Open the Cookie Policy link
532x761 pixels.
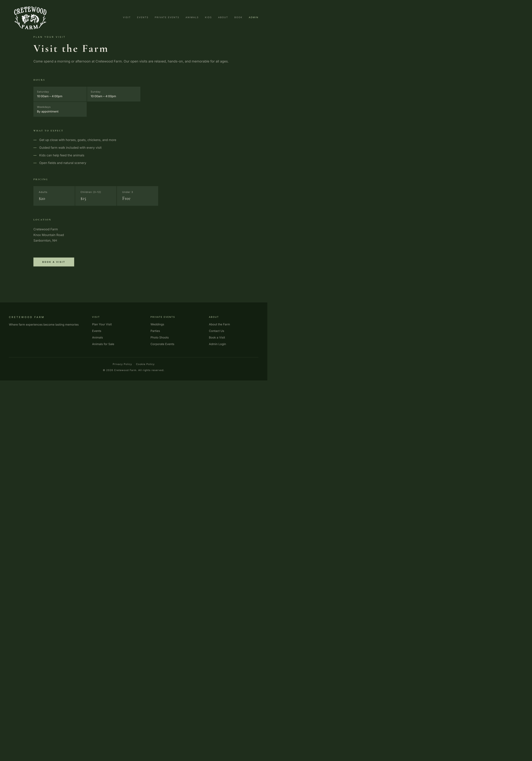[145, 364]
